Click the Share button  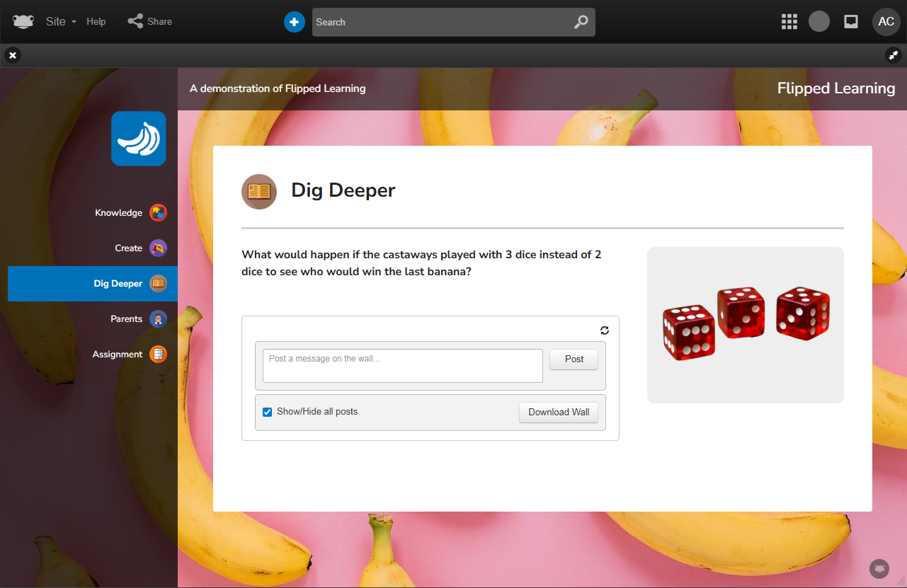pos(150,22)
